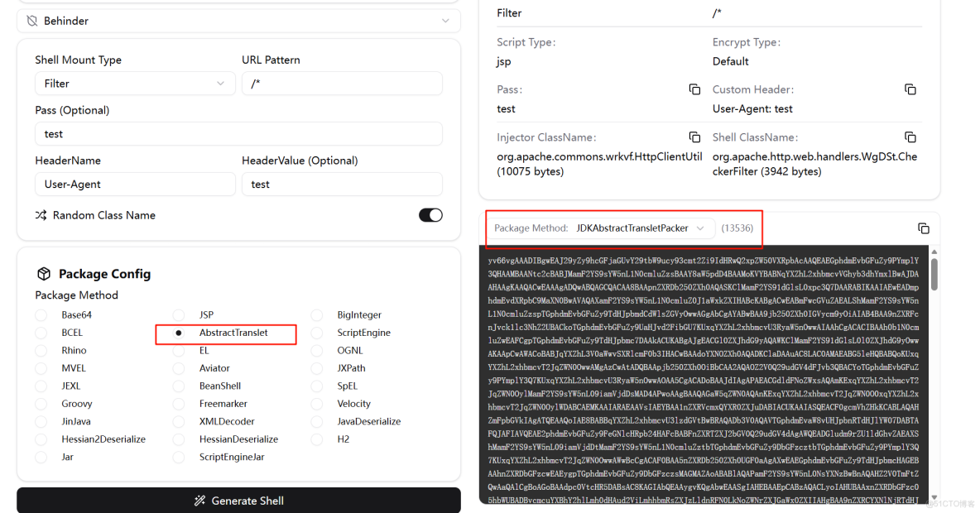Copy the Injector ClassName
The height and width of the screenshot is (513, 980).
click(694, 137)
